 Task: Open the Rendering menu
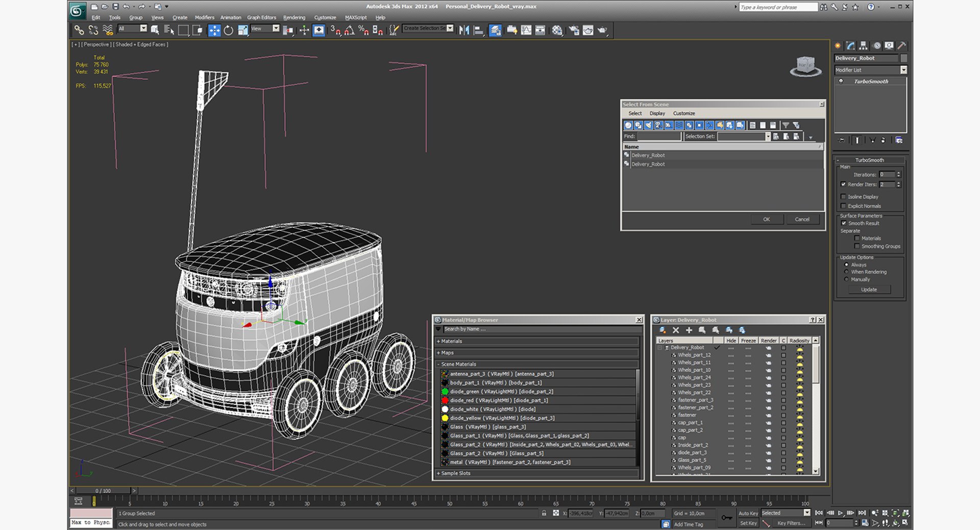[294, 17]
